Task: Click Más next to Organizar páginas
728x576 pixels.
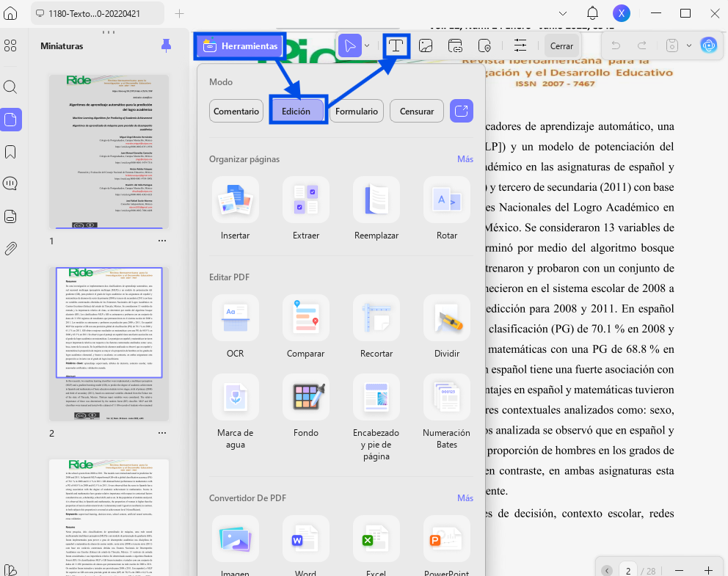Action: 465,158
